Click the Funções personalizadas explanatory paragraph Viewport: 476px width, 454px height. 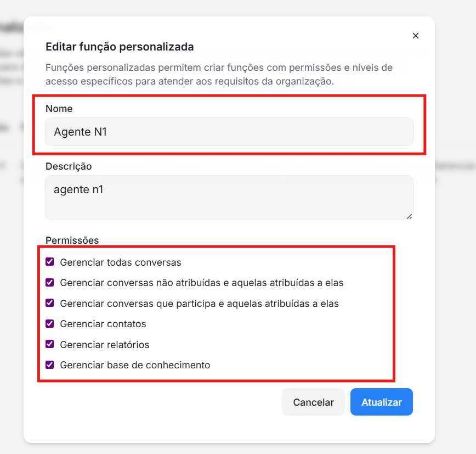coord(218,75)
